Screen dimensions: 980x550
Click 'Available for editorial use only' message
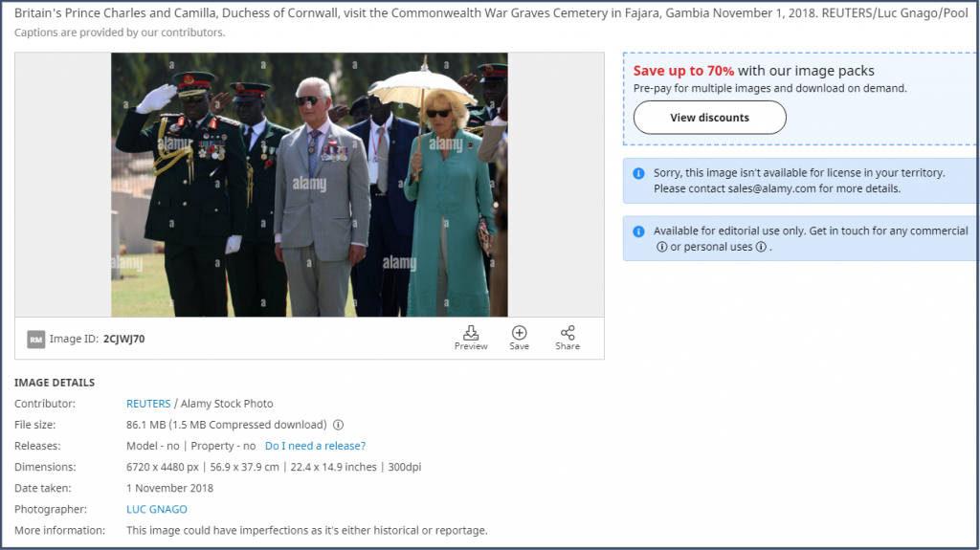[811, 239]
